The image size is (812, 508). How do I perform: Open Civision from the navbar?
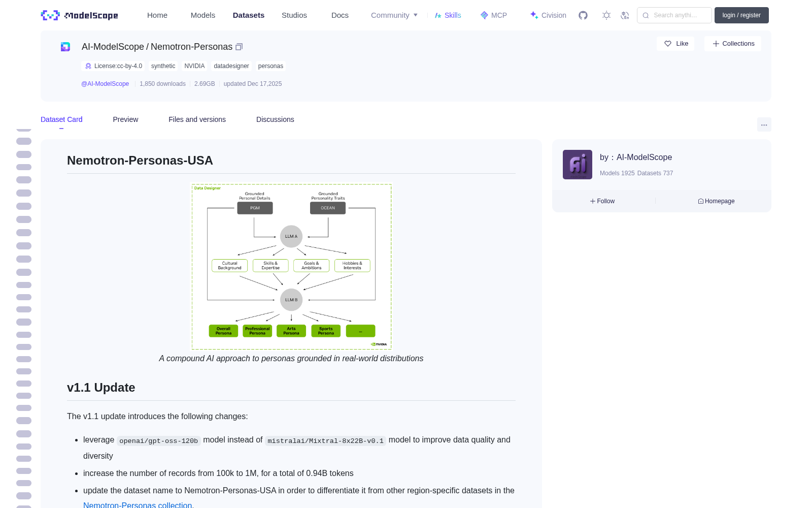click(548, 15)
